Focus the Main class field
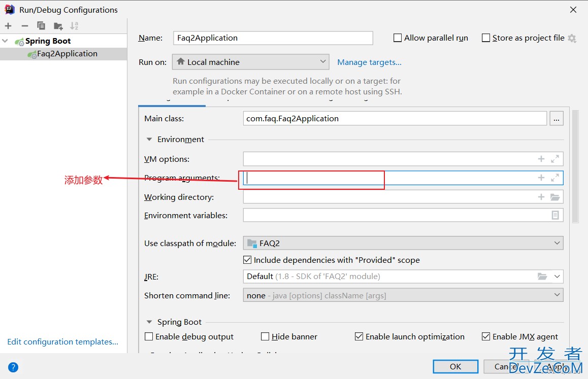This screenshot has width=588, height=379. click(x=395, y=119)
